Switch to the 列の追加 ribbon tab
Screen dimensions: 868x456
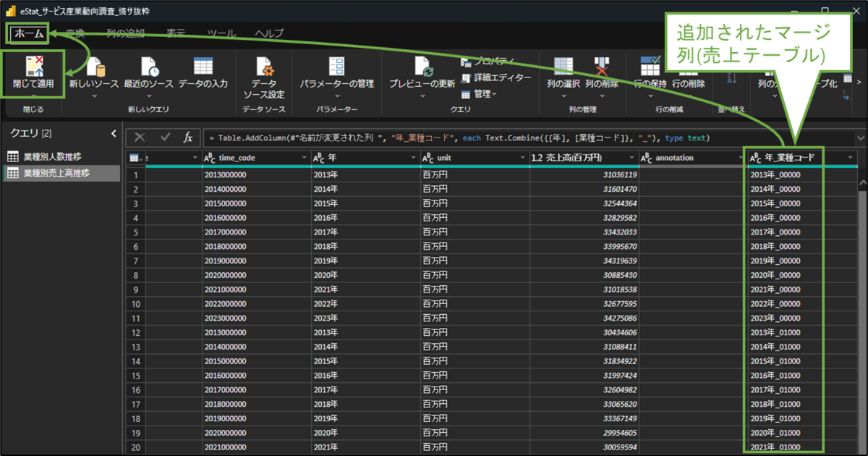[125, 33]
